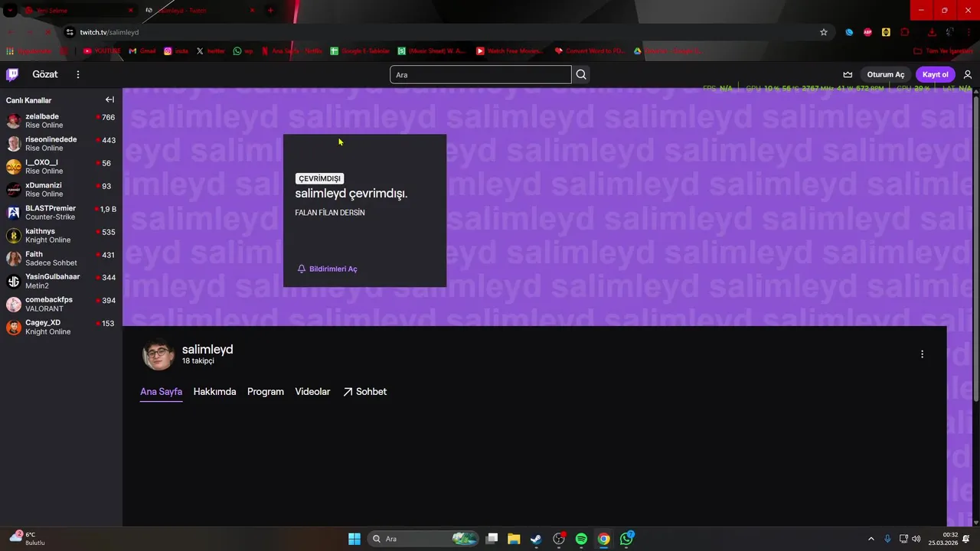Show hidden system tray icons
Screen dimensions: 980x551
pos(871,539)
